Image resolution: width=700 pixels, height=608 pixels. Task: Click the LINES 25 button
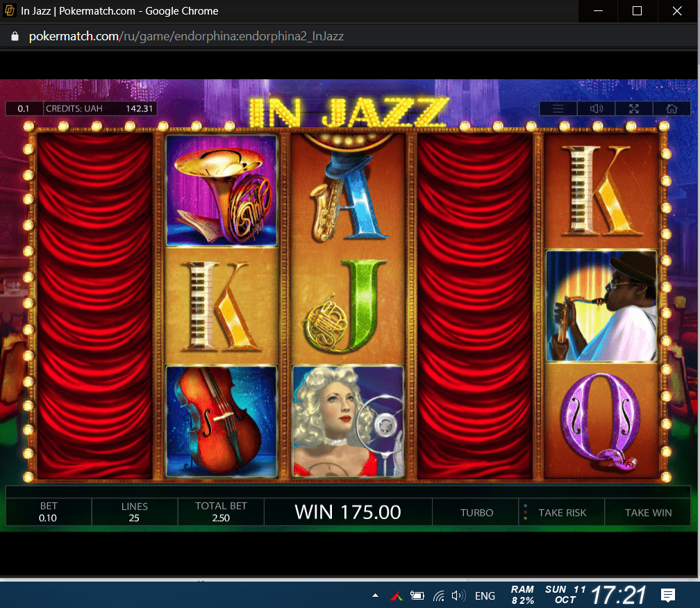(x=135, y=512)
